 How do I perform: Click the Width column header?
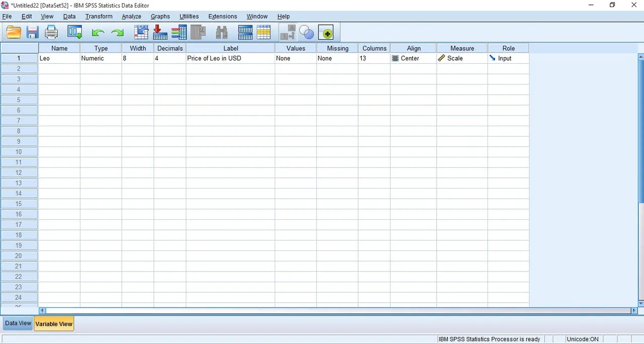(x=138, y=48)
